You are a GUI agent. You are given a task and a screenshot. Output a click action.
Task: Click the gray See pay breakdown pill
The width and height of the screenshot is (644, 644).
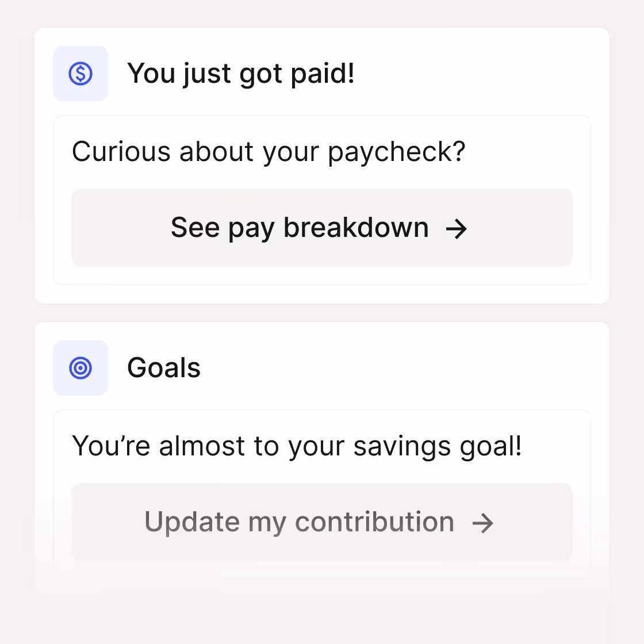(322, 228)
